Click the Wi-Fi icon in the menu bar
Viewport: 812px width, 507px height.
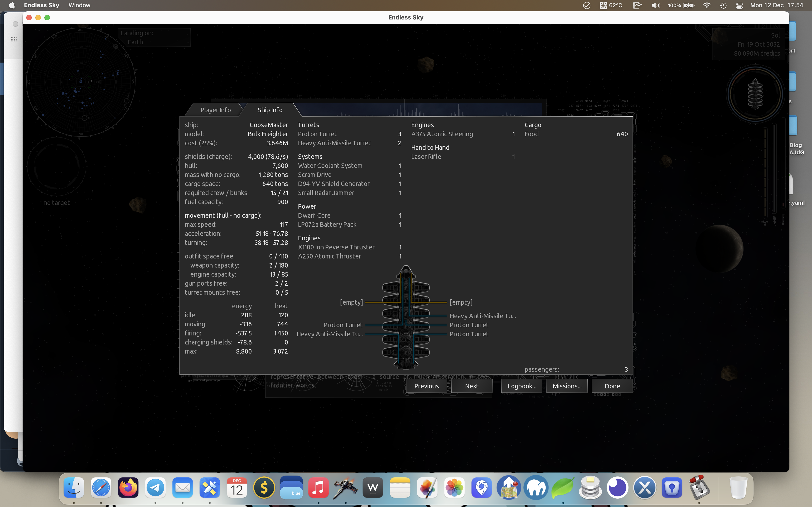coord(707,5)
